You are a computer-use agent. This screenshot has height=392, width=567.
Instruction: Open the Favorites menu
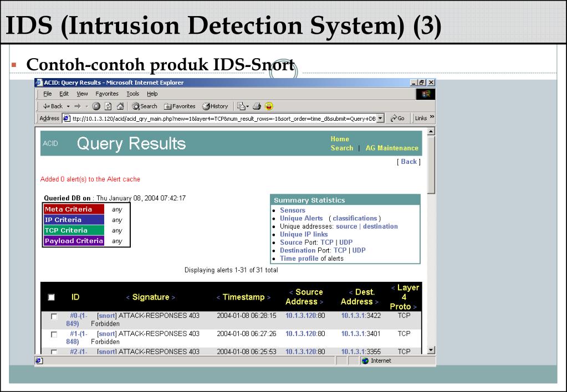(x=107, y=94)
